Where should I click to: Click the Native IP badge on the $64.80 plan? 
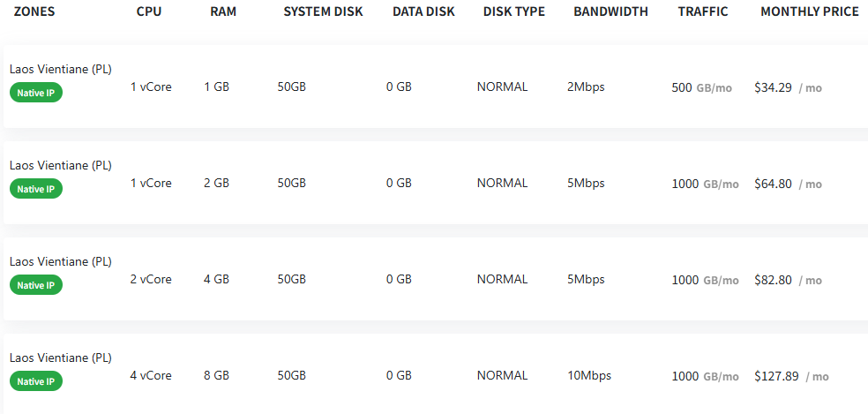click(36, 188)
